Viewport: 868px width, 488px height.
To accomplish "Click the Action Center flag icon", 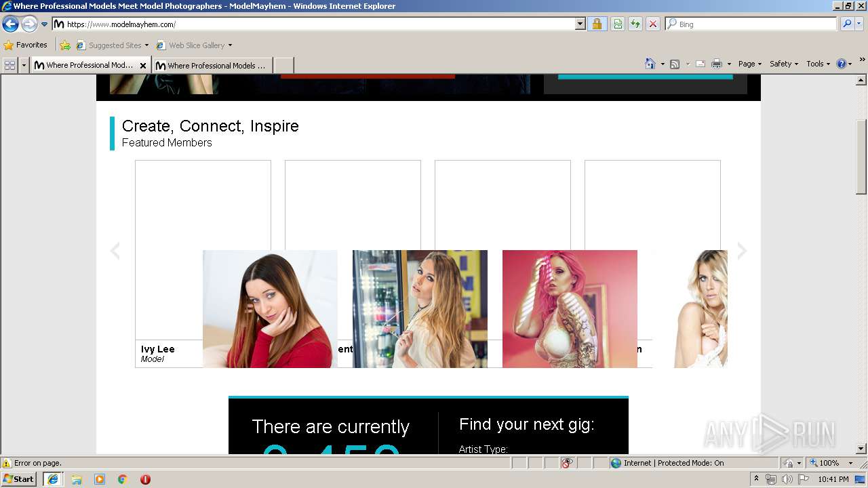I will click(x=804, y=479).
